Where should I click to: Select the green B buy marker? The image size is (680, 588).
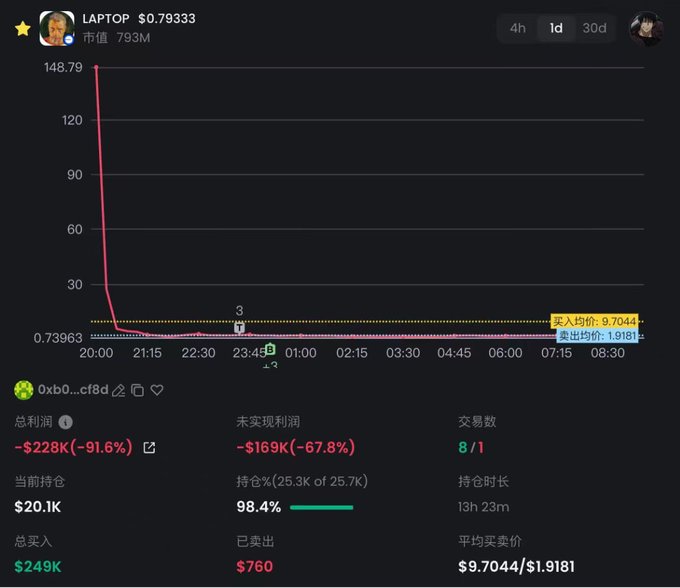coord(270,349)
